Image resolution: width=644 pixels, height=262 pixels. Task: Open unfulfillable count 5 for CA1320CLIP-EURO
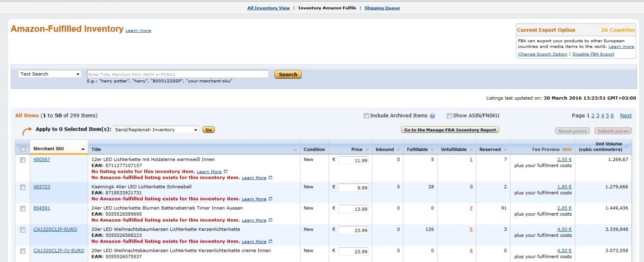471,229
